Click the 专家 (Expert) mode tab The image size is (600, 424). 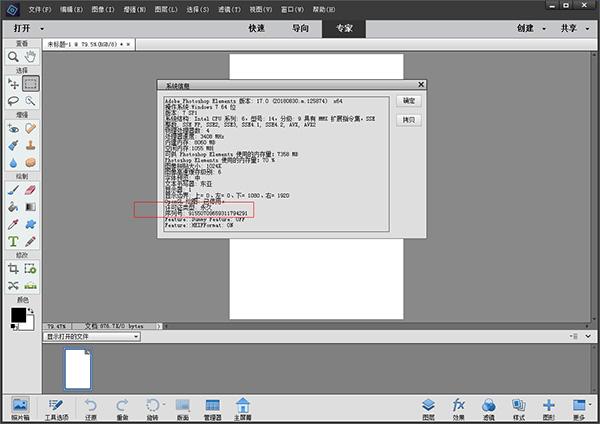click(x=344, y=29)
